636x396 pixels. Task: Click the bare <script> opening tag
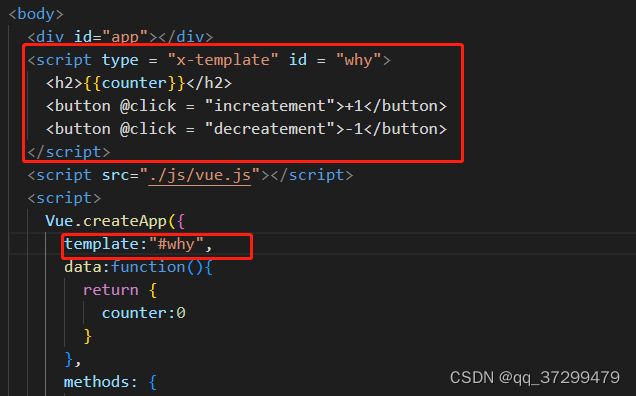[64, 198]
